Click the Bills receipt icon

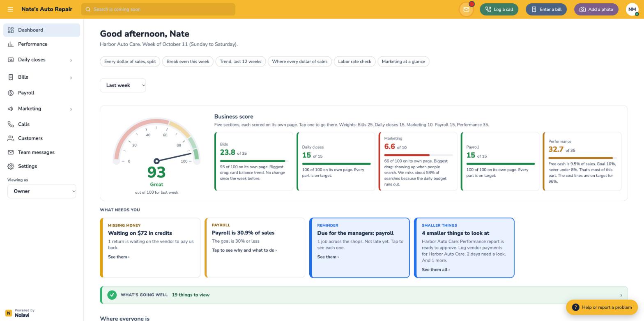[11, 77]
